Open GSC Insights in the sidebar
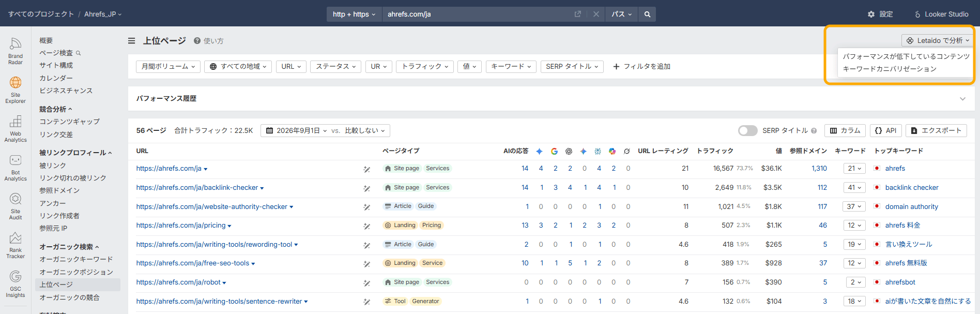 coord(16,283)
